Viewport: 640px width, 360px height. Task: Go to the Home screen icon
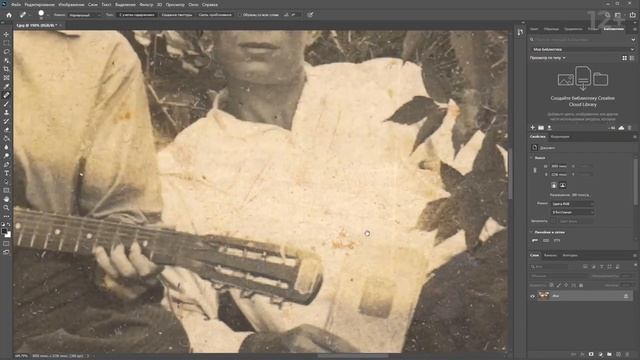(9, 15)
